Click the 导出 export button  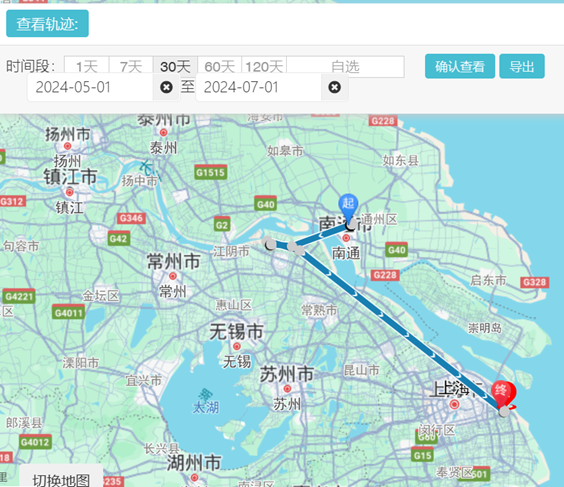point(522,66)
